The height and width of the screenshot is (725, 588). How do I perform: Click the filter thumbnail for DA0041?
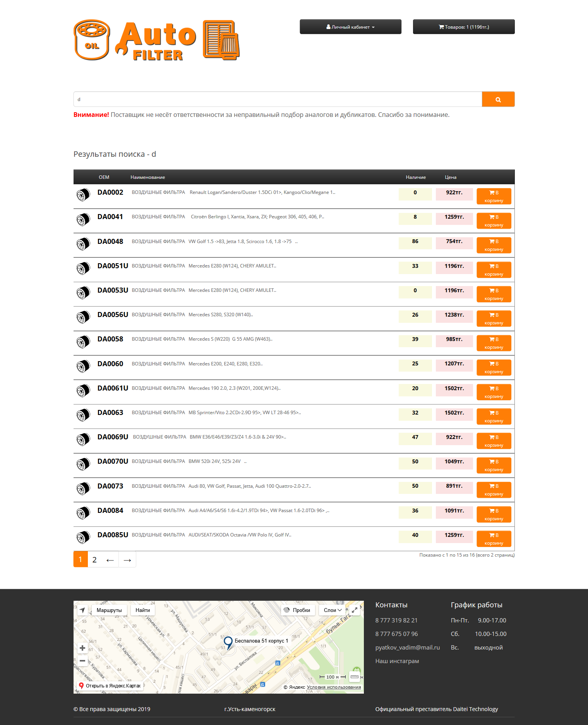(83, 219)
